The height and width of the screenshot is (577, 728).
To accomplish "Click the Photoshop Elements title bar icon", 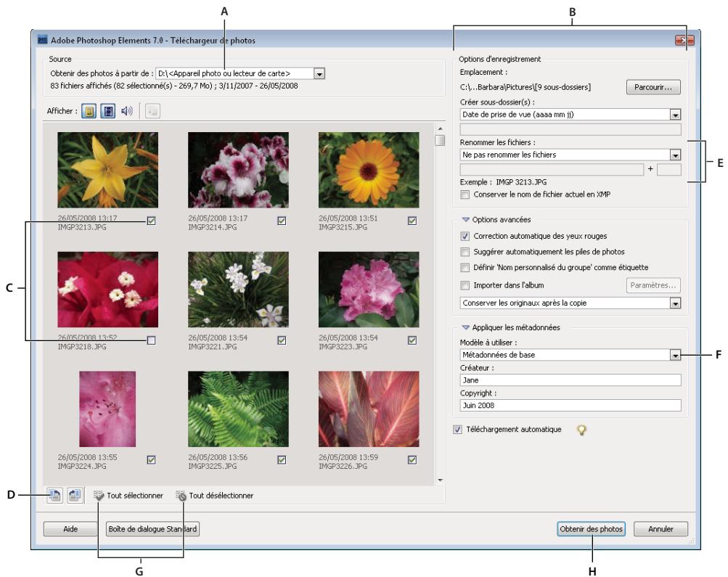I will click(x=42, y=41).
